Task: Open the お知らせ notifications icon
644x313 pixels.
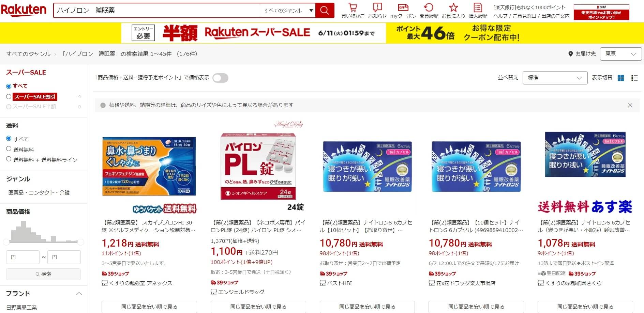Action: click(377, 11)
